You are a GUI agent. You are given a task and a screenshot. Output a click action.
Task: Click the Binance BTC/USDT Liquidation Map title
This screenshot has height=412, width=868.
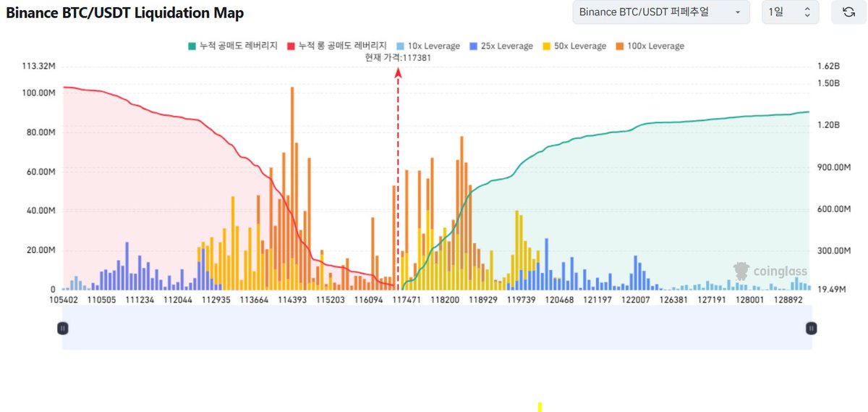(125, 13)
